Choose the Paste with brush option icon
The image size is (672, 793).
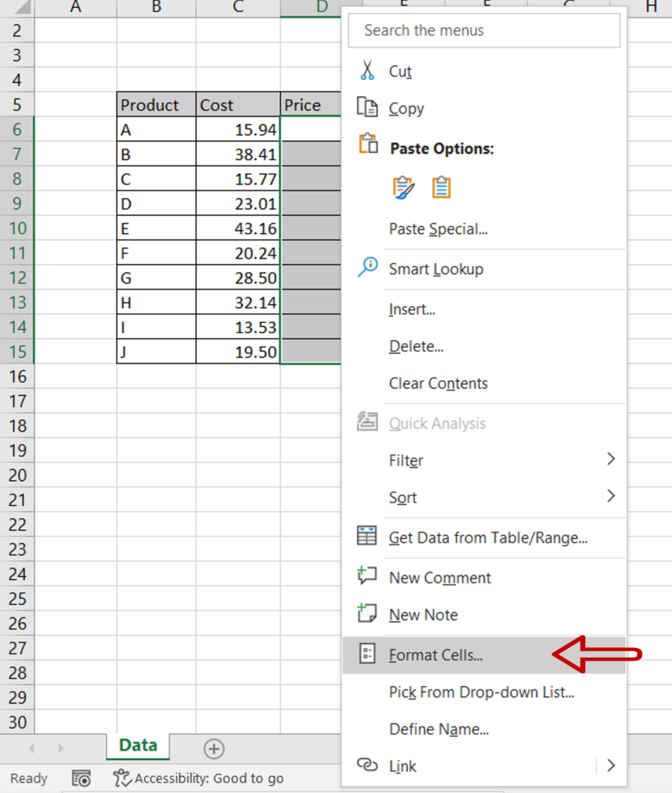403,187
